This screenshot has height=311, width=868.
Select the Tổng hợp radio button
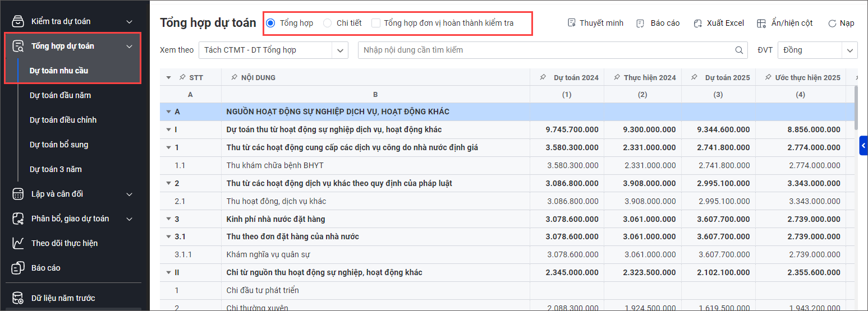(271, 23)
